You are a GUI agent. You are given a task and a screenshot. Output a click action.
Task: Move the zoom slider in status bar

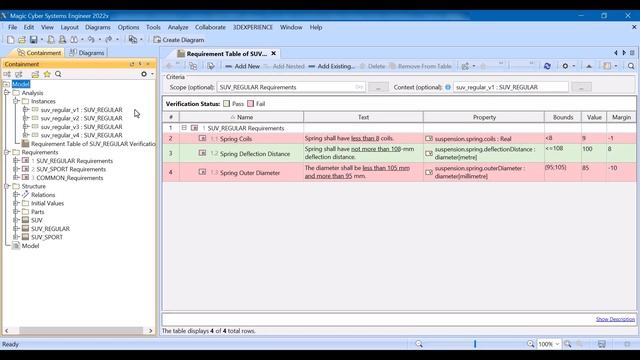pyautogui.click(x=475, y=344)
